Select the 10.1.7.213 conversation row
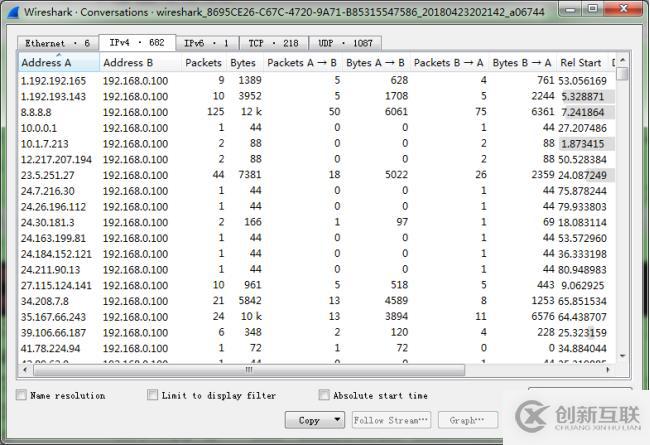 click(x=317, y=143)
